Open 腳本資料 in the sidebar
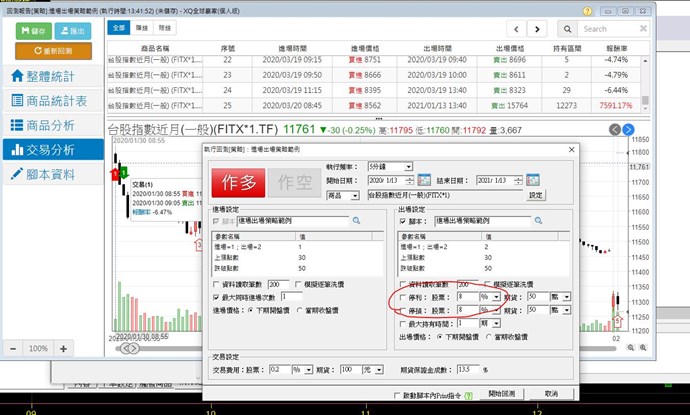Screen dimensions: 690x415 [50, 174]
